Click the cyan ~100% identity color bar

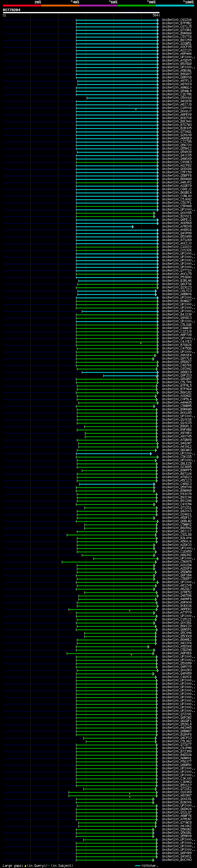(x=175, y=6)
